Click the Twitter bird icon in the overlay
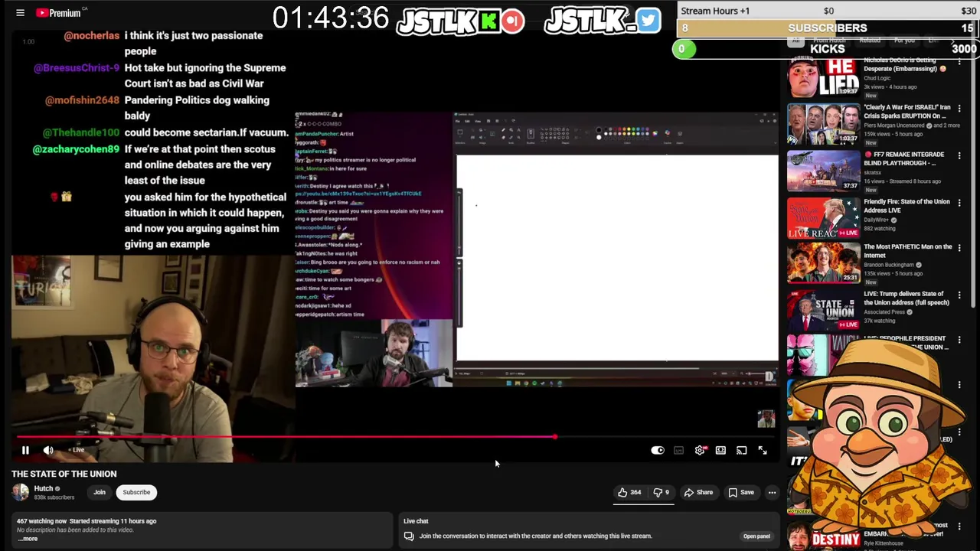The image size is (980, 551). (648, 21)
